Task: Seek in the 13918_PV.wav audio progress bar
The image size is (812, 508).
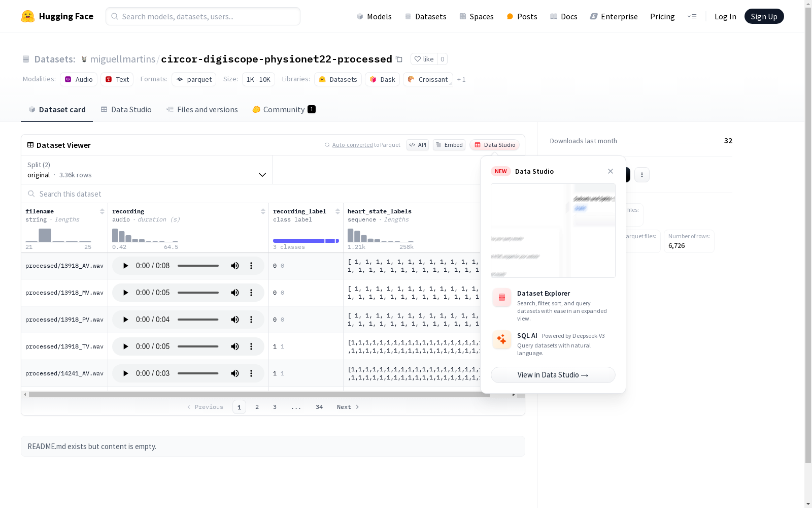Action: [198, 320]
